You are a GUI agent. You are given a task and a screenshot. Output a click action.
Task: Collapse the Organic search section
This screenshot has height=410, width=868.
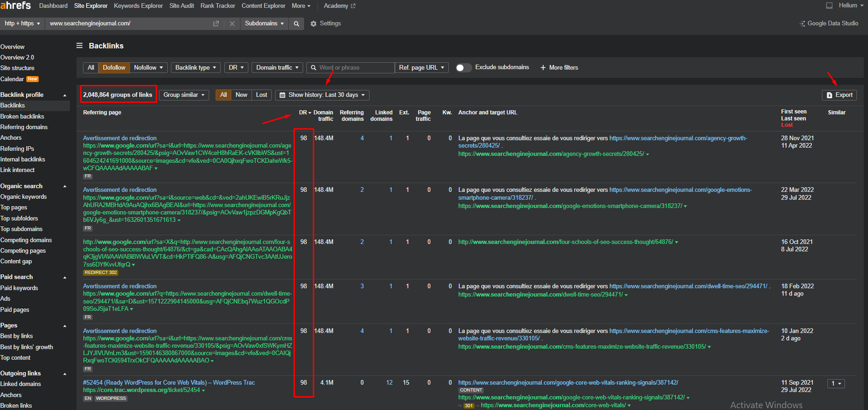[x=65, y=186]
